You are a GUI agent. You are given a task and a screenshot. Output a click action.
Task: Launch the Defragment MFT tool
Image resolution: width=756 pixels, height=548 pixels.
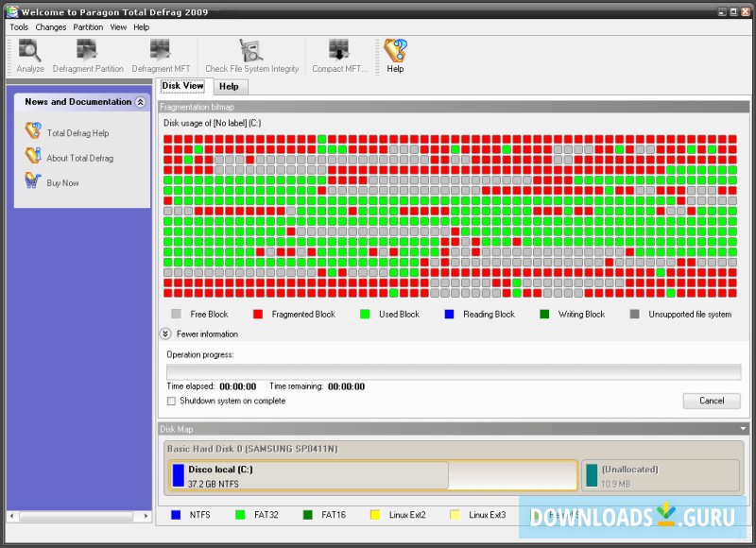[x=161, y=56]
